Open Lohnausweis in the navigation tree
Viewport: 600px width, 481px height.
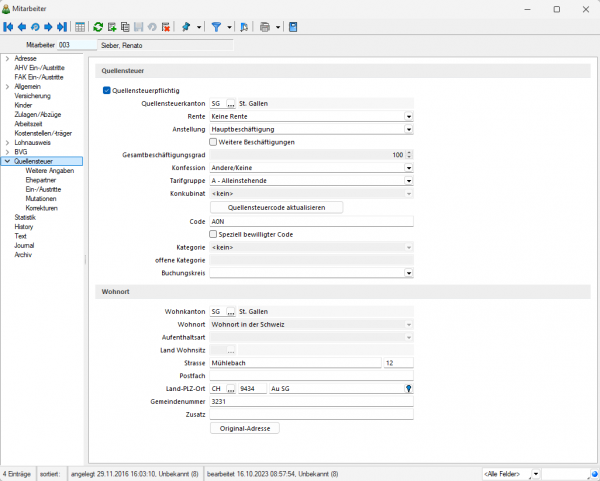33,142
